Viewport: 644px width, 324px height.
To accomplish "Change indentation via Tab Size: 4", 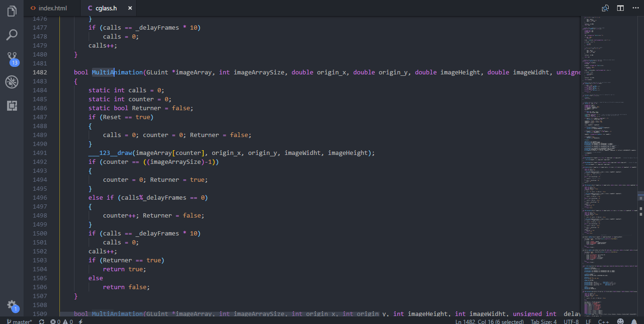I will (544, 322).
